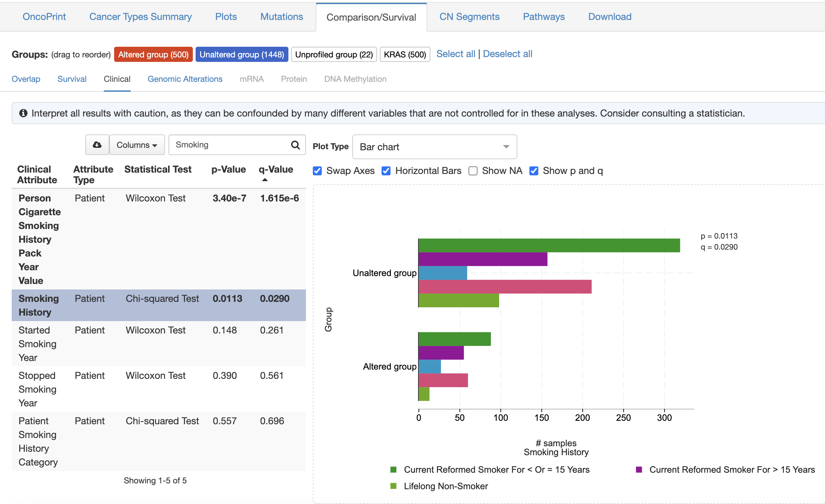Click the 1.615e-6 q-value cell
This screenshot has width=825, height=504.
[279, 198]
